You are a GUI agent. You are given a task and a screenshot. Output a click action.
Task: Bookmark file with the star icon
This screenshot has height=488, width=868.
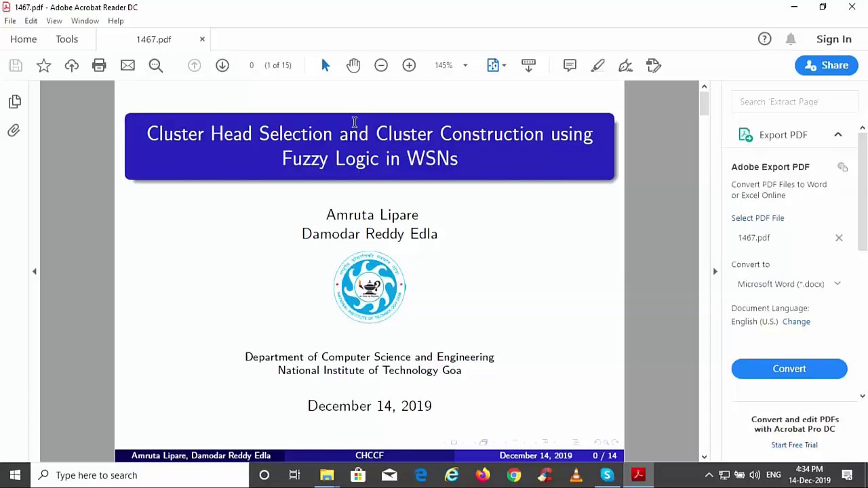[43, 65]
